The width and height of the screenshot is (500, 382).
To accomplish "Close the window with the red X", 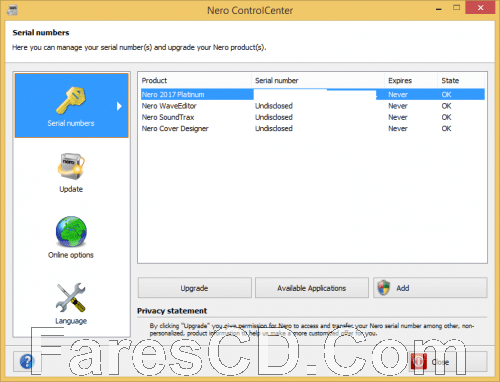I will (x=480, y=8).
